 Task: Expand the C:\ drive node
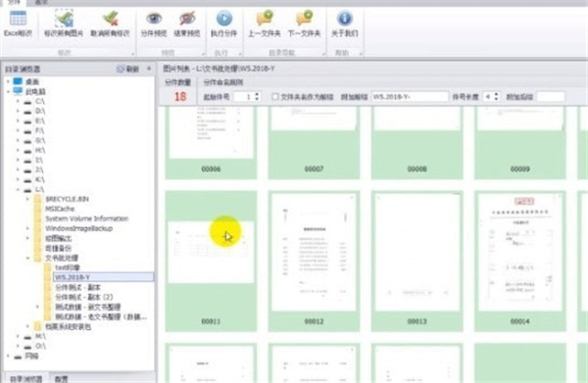pyautogui.click(x=18, y=101)
